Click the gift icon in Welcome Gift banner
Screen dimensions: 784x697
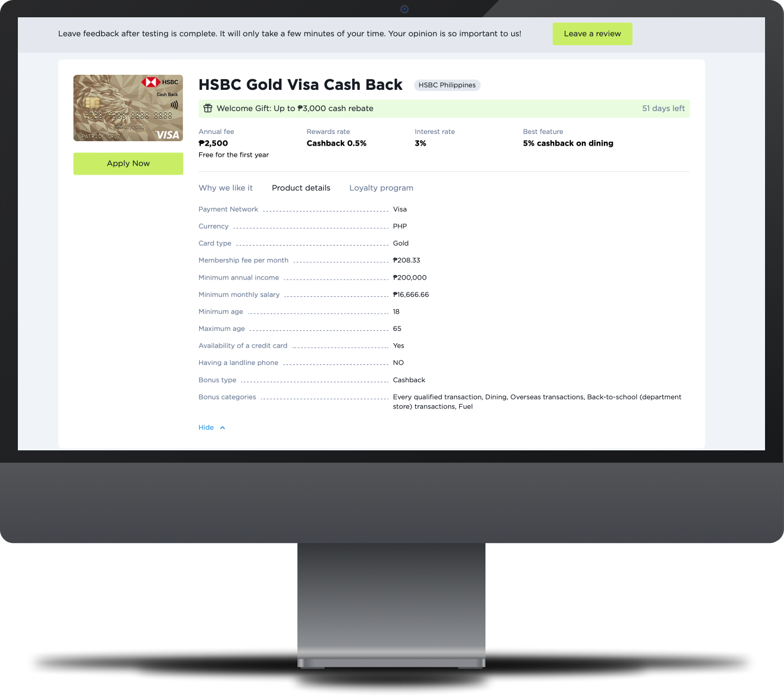click(x=208, y=108)
